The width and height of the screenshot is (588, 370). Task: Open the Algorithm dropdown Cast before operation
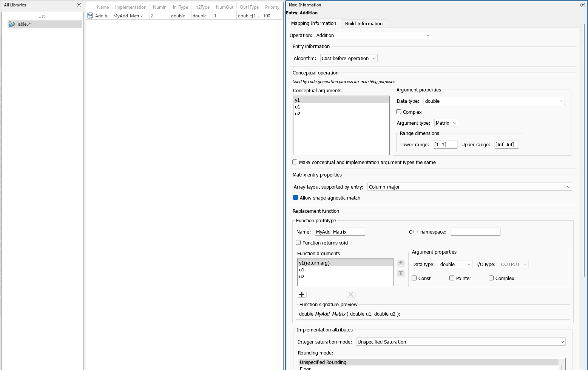[348, 58]
